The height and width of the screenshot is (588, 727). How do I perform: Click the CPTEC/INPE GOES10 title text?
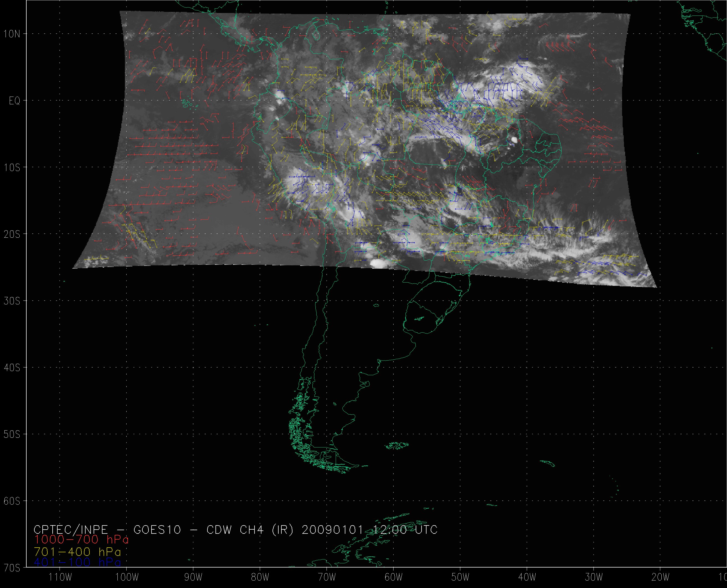pyautogui.click(x=107, y=529)
